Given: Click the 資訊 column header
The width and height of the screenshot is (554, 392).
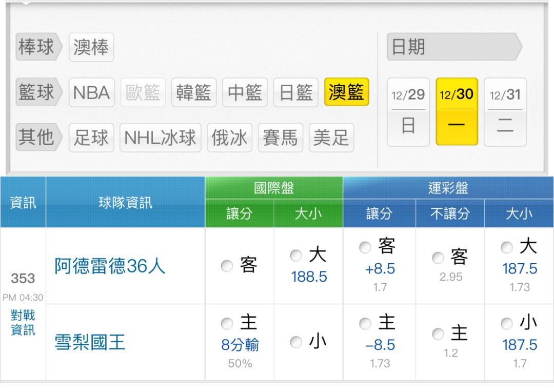Looking at the screenshot, I should (23, 202).
